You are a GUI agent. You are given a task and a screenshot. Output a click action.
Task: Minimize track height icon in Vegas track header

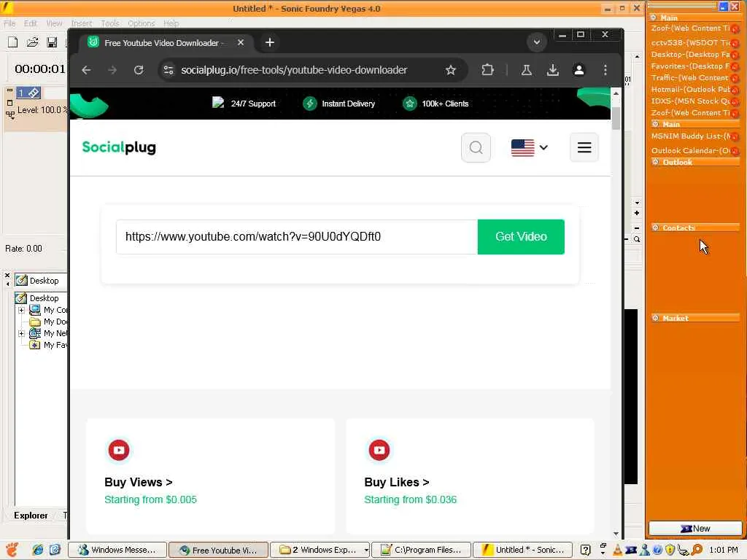(9, 90)
